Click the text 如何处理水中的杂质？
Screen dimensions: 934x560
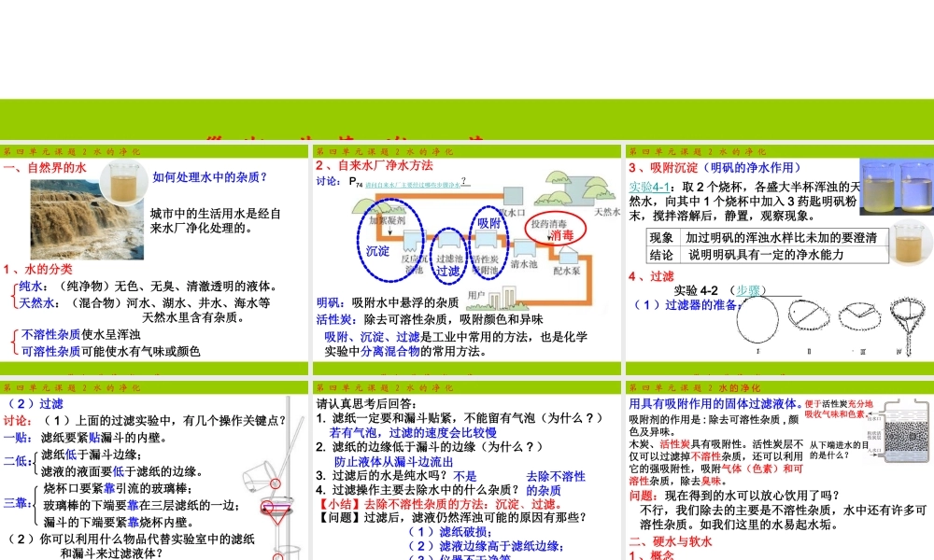[209, 176]
